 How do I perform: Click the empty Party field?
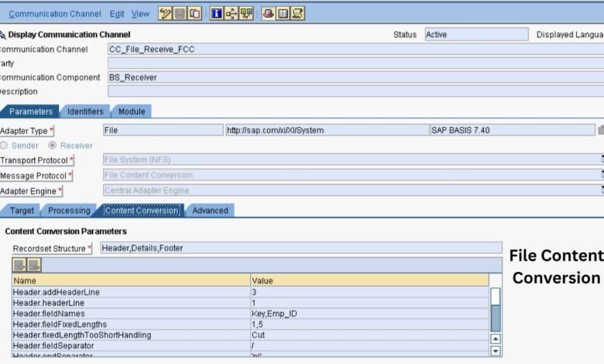point(356,64)
